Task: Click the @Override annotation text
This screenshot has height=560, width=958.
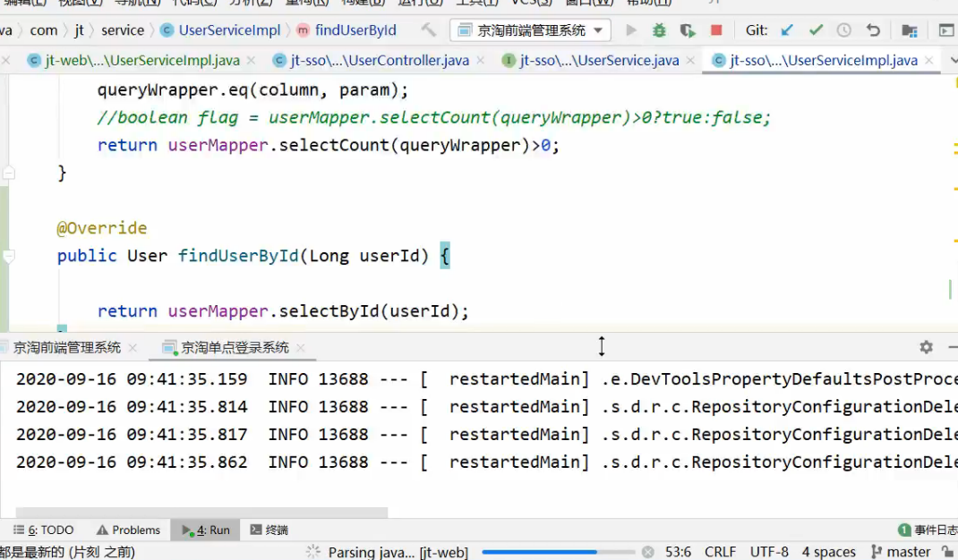Action: (101, 228)
